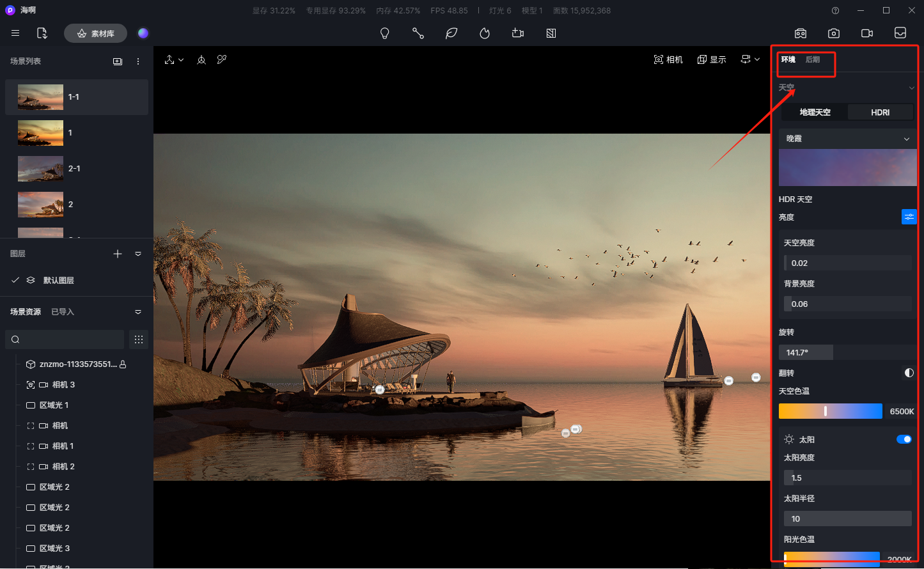Click the add scene icon in scene list
924x569 pixels.
118,61
